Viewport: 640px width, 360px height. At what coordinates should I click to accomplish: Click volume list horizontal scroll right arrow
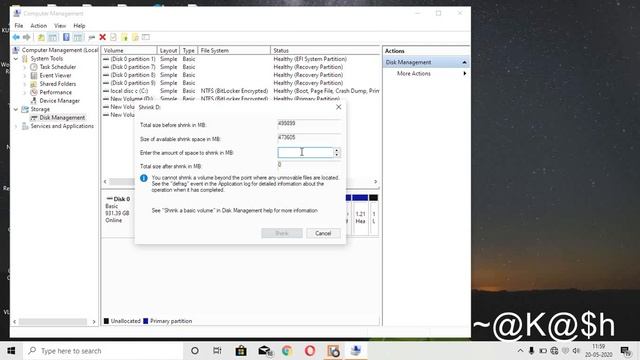point(376,182)
